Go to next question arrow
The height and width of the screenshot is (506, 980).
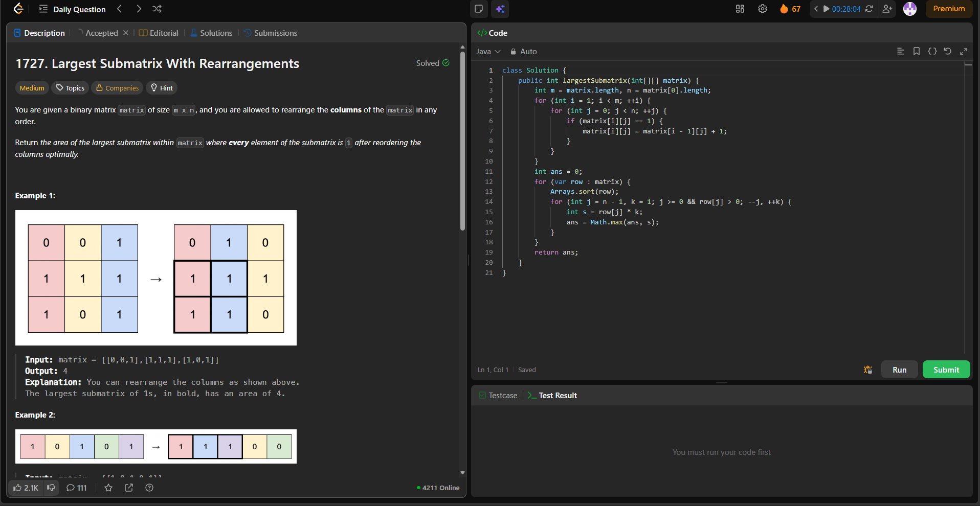139,9
